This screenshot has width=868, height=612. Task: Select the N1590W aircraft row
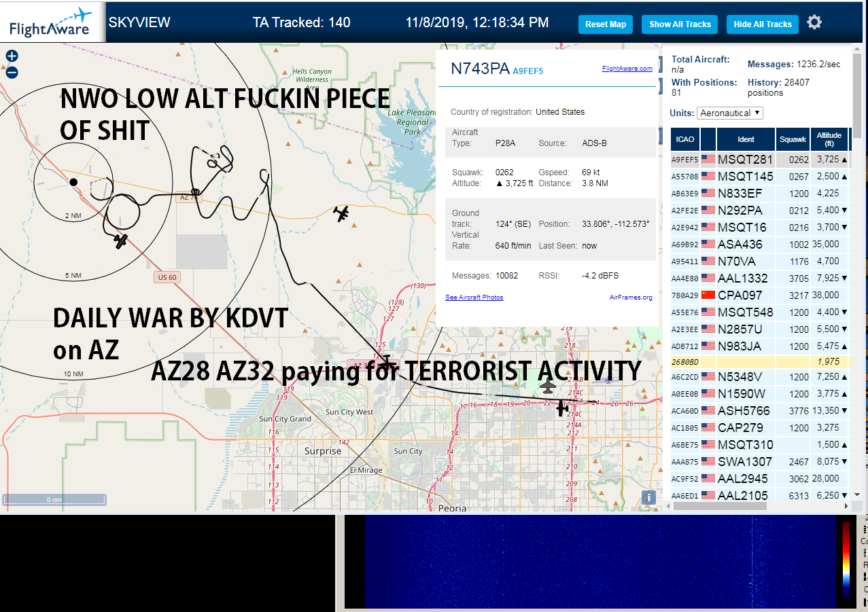(760, 394)
